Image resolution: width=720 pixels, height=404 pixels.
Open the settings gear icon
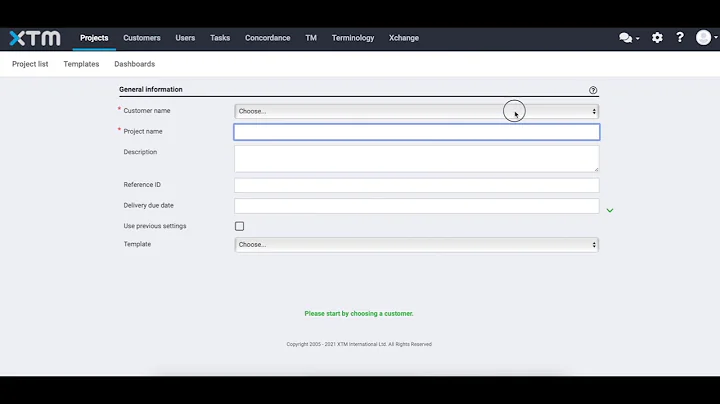point(657,38)
